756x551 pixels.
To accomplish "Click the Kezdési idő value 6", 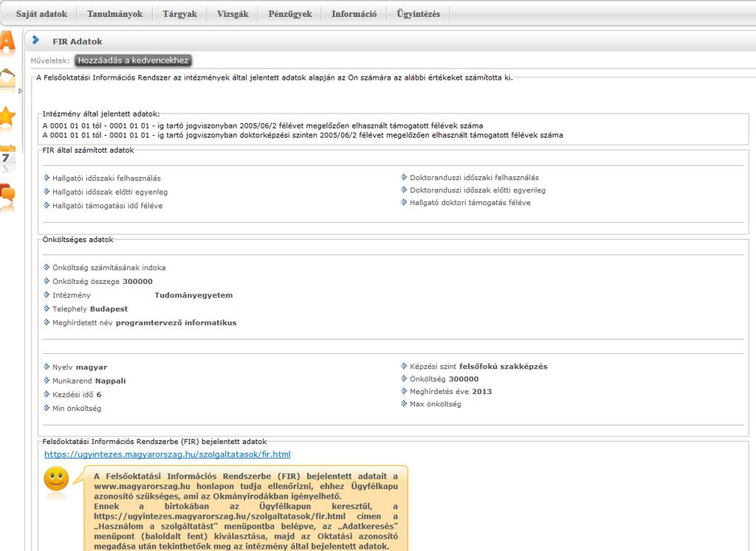I will (x=99, y=395).
